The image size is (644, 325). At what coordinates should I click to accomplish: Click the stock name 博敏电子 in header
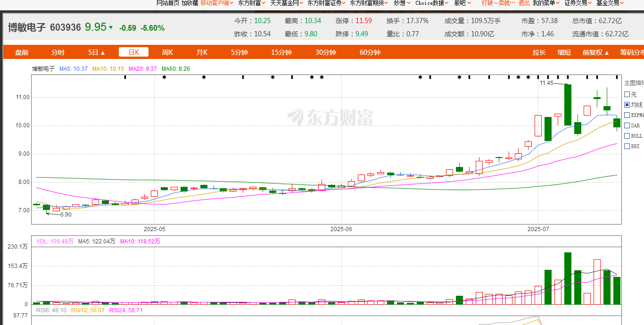coord(27,27)
